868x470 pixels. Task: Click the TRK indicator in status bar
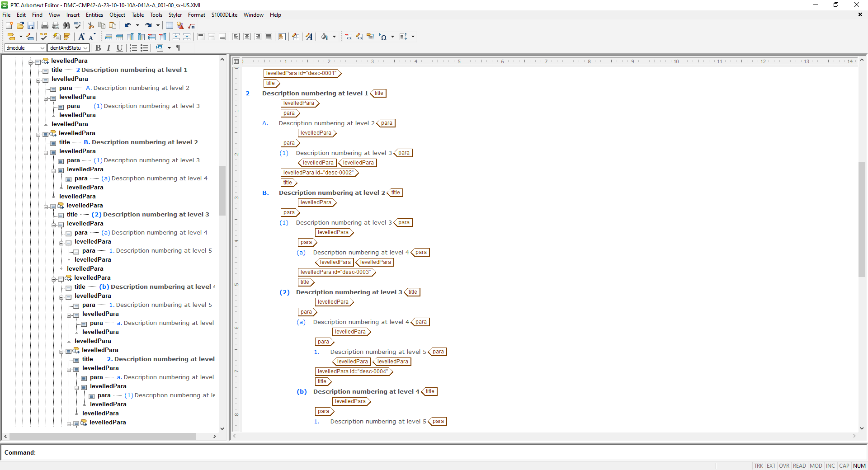tap(759, 466)
